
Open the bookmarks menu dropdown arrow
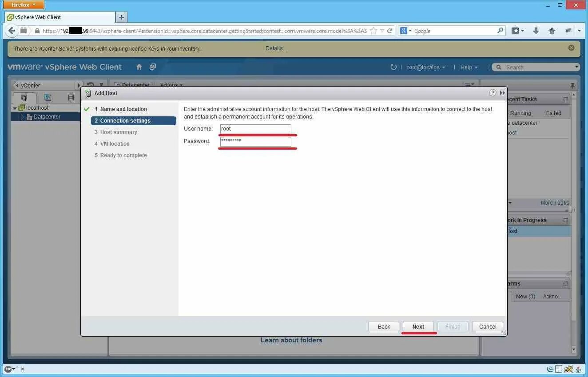(522, 31)
